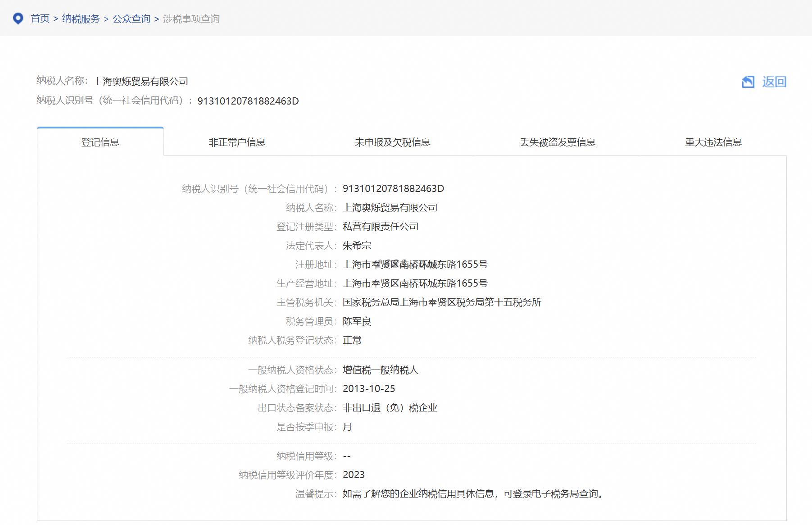Click the 温馨提示 message text
The height and width of the screenshot is (525, 812).
pyautogui.click(x=473, y=494)
